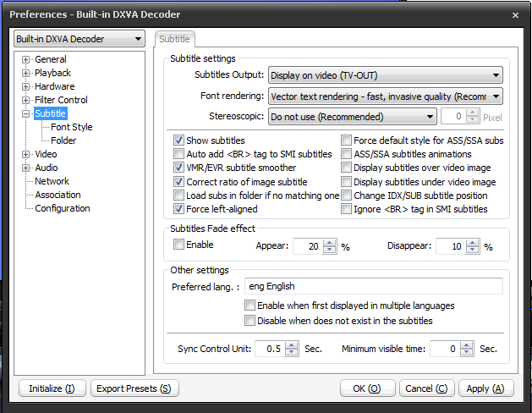This screenshot has width=532, height=413.
Task: Enable the Subtitles Fade effect
Action: (x=178, y=245)
